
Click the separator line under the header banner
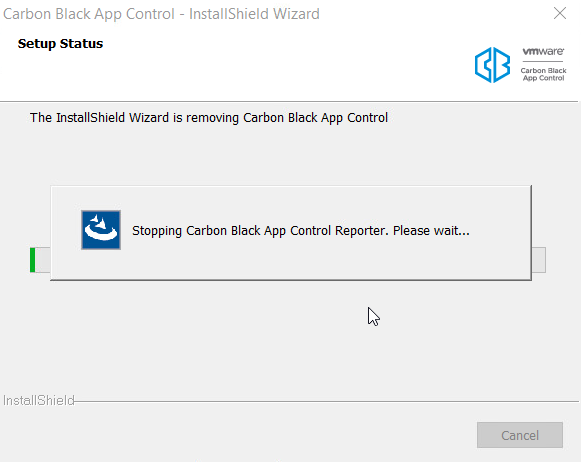pyautogui.click(x=289, y=101)
